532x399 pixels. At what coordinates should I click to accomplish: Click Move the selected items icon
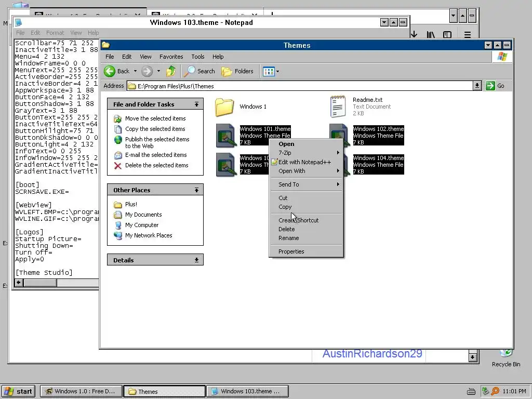pos(118,119)
